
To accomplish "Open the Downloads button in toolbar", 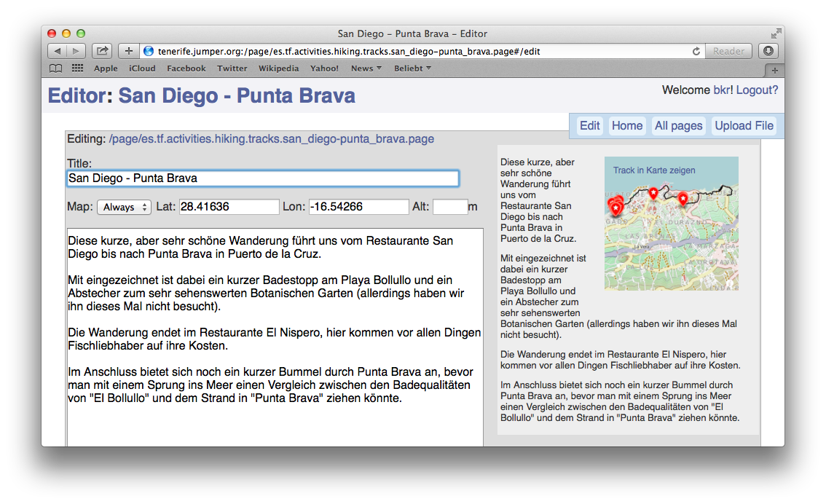I will [768, 51].
